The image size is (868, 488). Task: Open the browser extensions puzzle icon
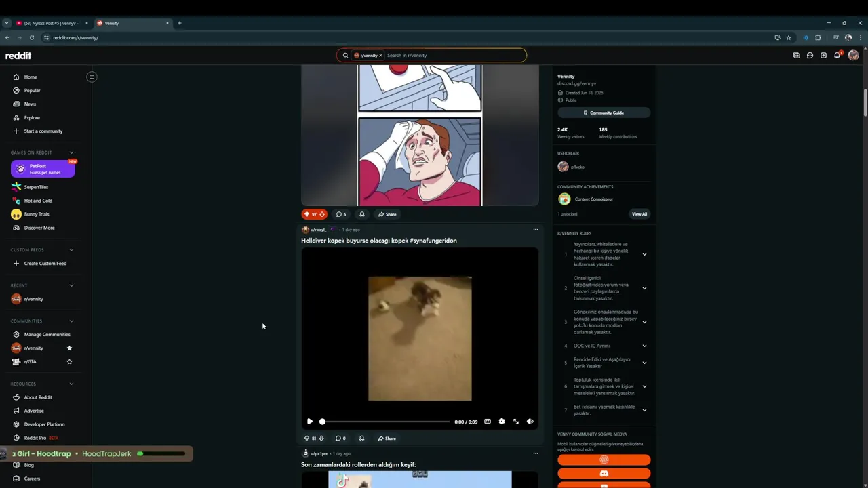click(x=818, y=38)
